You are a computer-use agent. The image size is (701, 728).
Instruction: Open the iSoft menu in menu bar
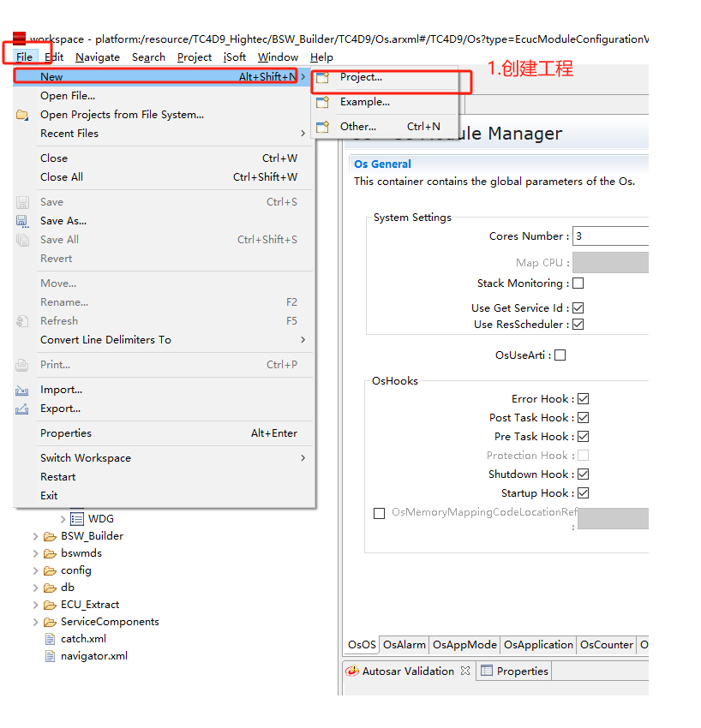tap(235, 57)
